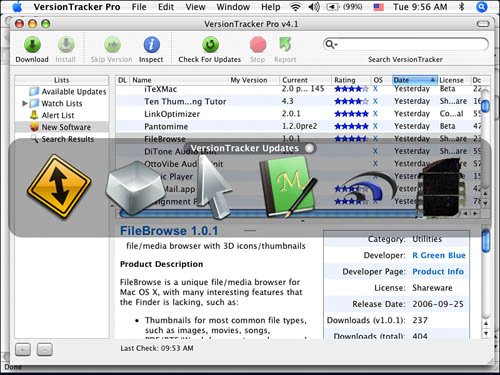Click the Release Date 2006-09-25 value

point(438,304)
